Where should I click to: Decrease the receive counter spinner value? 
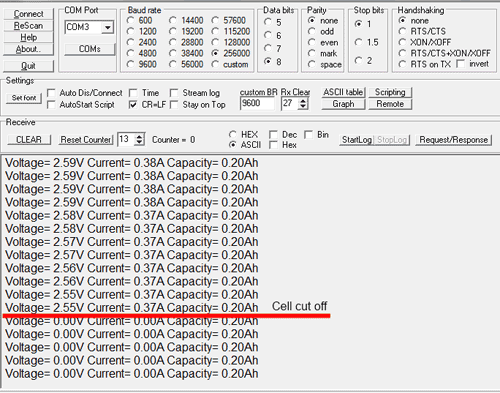(139, 142)
